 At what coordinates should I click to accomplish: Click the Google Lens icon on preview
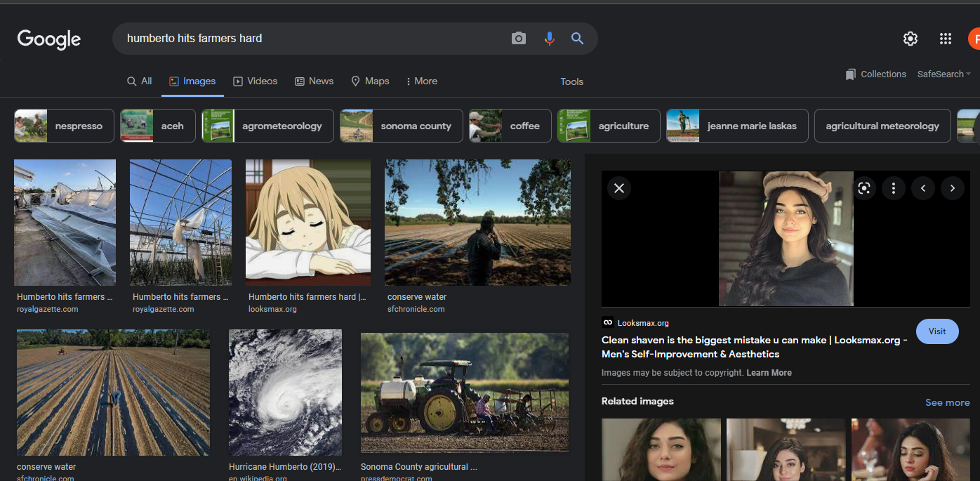click(864, 188)
